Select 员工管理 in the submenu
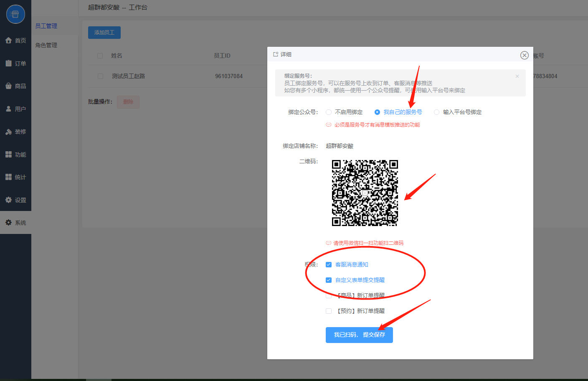The height and width of the screenshot is (381, 588). click(46, 26)
